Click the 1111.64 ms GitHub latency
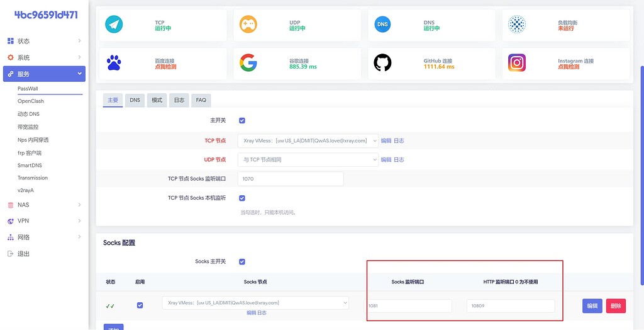 point(439,67)
